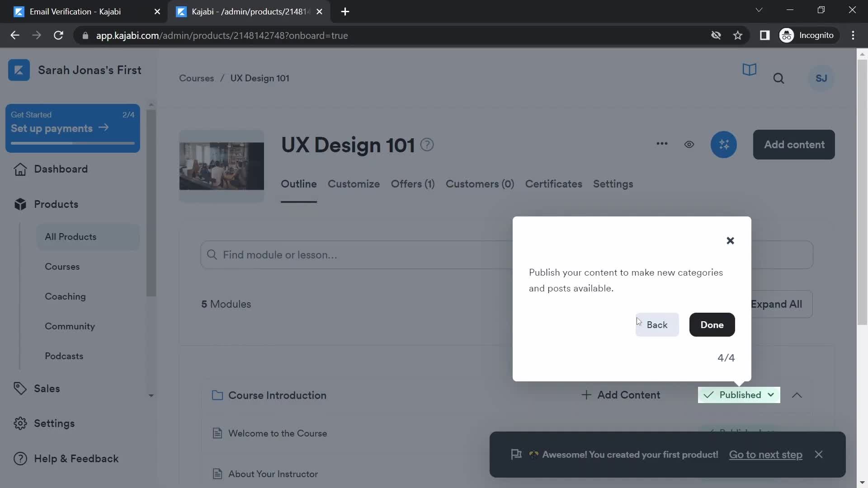Select All Products in the sidebar

pyautogui.click(x=88, y=237)
